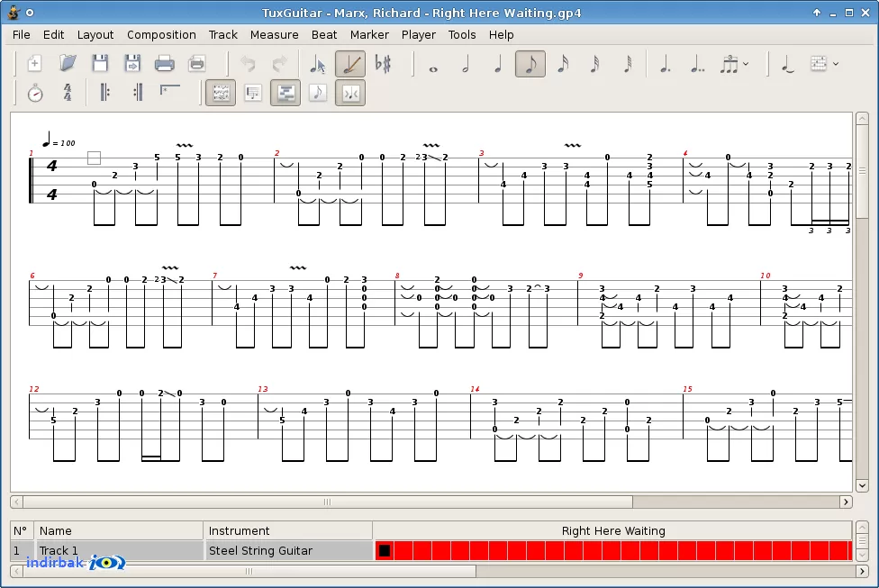The width and height of the screenshot is (879, 588).
Task: Toggle selection mode cursor tool
Action: click(318, 63)
